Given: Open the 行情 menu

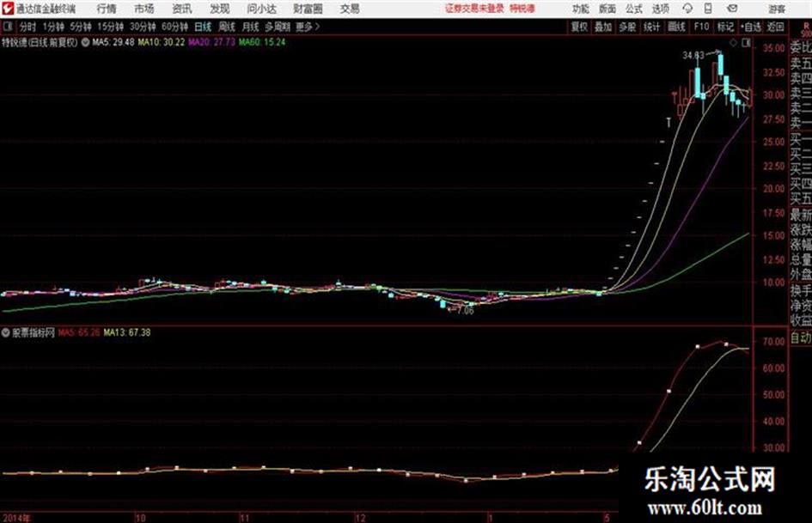Looking at the screenshot, I should [107, 9].
